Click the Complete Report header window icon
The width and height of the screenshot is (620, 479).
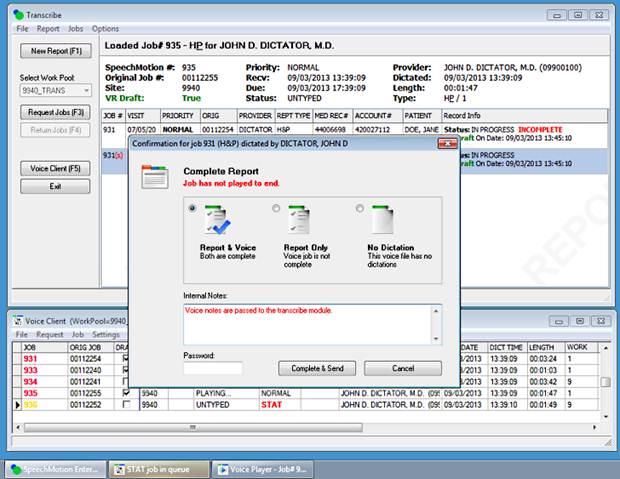(155, 178)
